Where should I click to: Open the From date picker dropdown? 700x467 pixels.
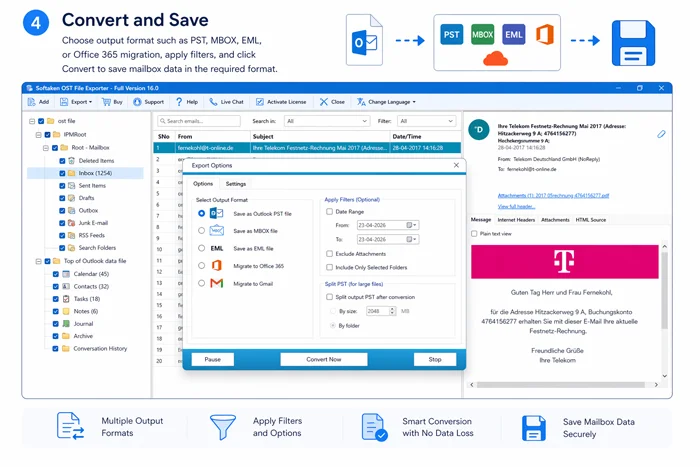[x=412, y=225]
